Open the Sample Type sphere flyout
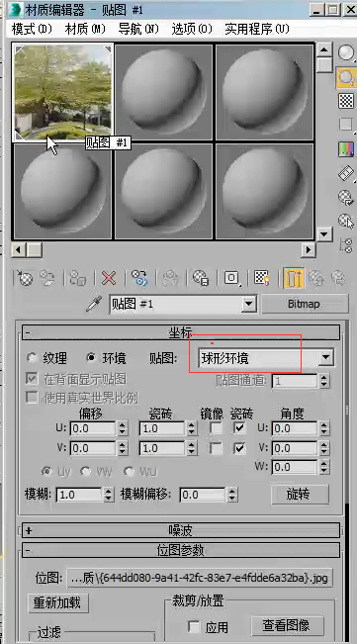357x644 pixels. (x=347, y=53)
